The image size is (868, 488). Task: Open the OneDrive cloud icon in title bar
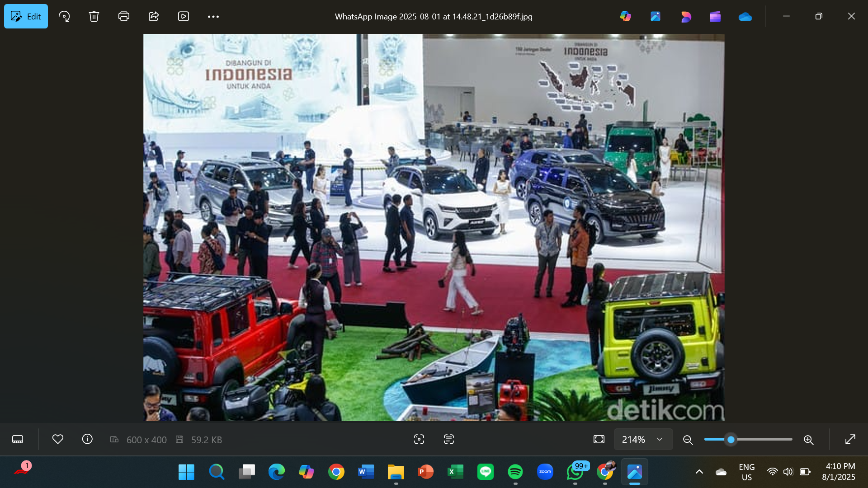(745, 17)
